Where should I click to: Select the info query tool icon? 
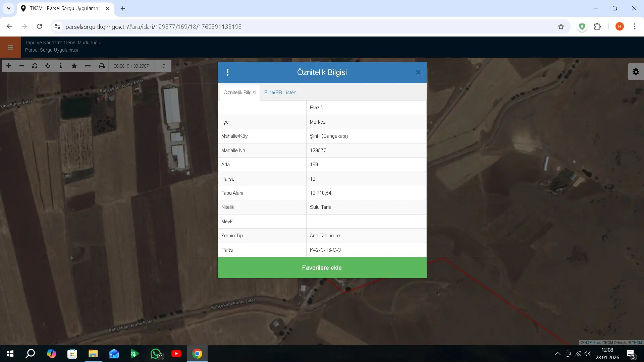pos(61,66)
